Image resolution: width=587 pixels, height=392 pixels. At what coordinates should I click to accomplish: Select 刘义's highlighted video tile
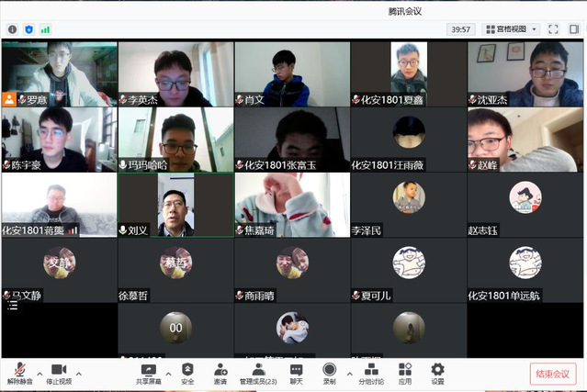point(175,206)
